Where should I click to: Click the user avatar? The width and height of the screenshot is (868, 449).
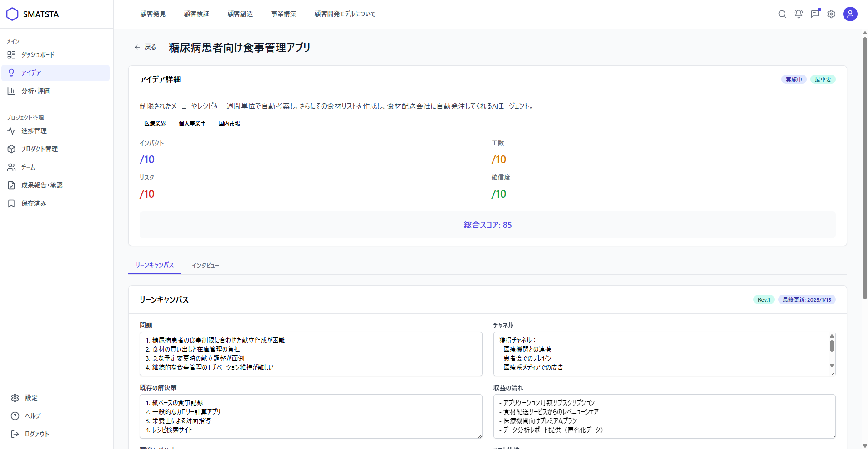850,14
